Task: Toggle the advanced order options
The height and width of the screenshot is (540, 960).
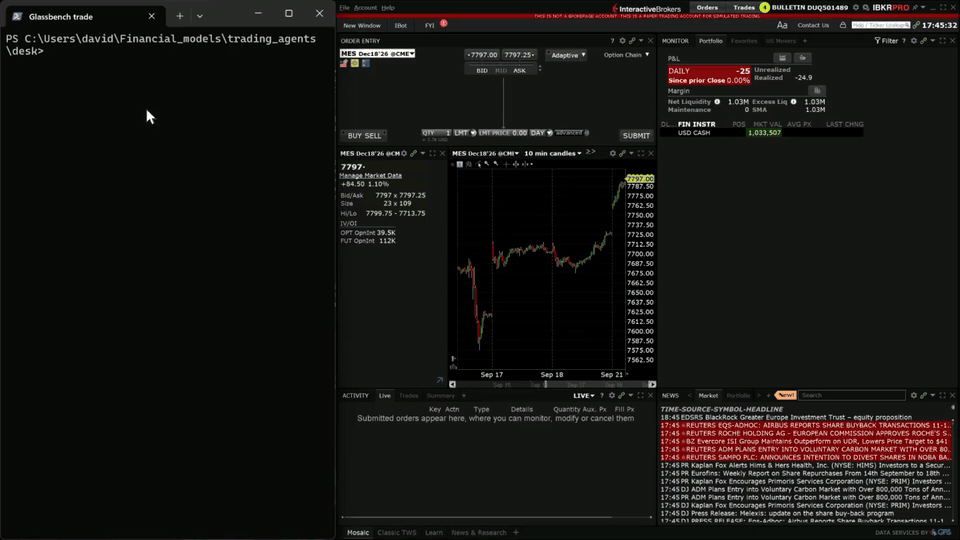Action: coord(572,133)
